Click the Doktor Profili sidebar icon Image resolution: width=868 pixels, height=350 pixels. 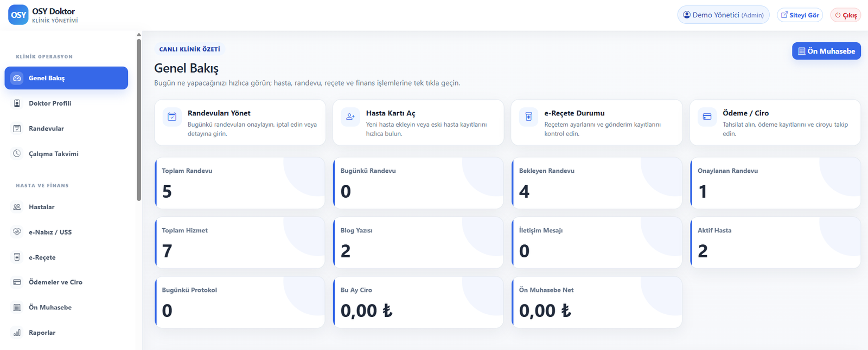[17, 103]
